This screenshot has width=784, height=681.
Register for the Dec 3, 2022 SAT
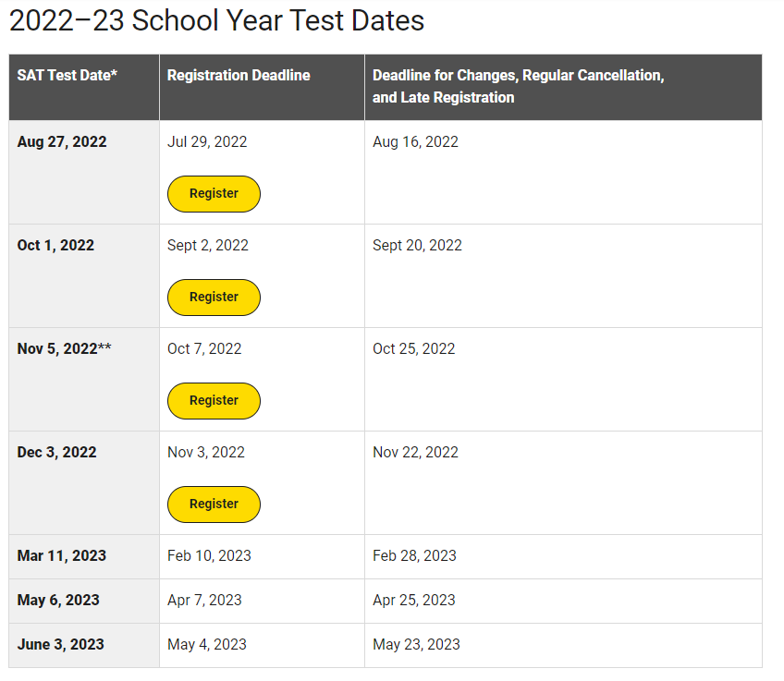[x=214, y=505]
